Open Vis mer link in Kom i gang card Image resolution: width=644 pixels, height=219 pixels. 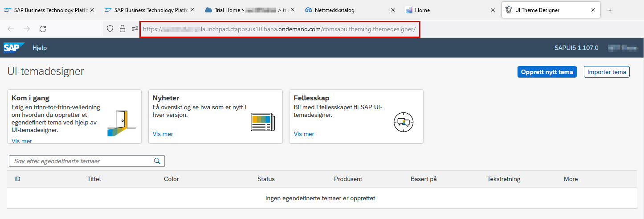tap(22, 141)
